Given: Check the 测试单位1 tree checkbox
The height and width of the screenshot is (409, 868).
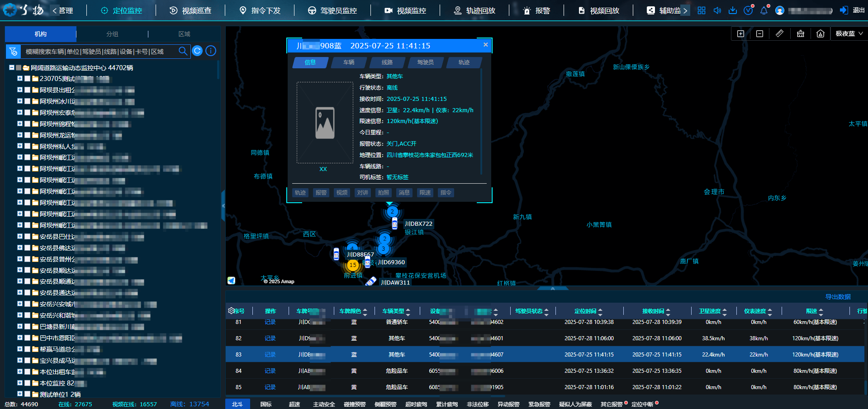Looking at the screenshot, I should 28,394.
